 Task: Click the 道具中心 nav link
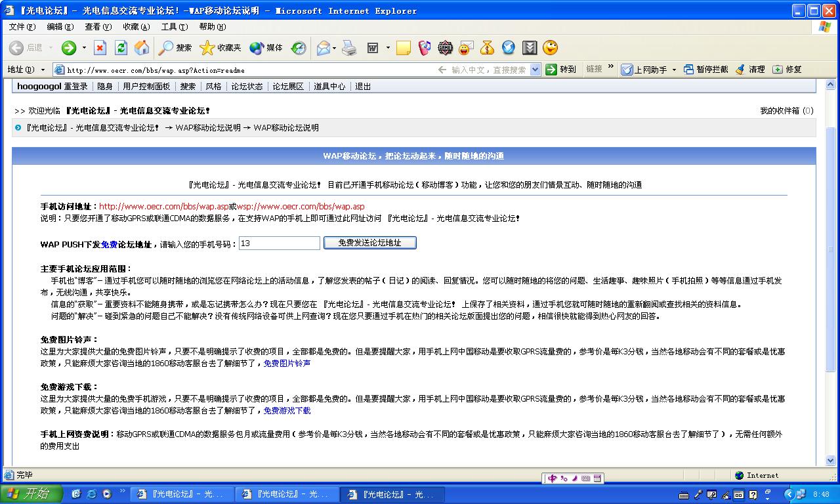(x=329, y=87)
